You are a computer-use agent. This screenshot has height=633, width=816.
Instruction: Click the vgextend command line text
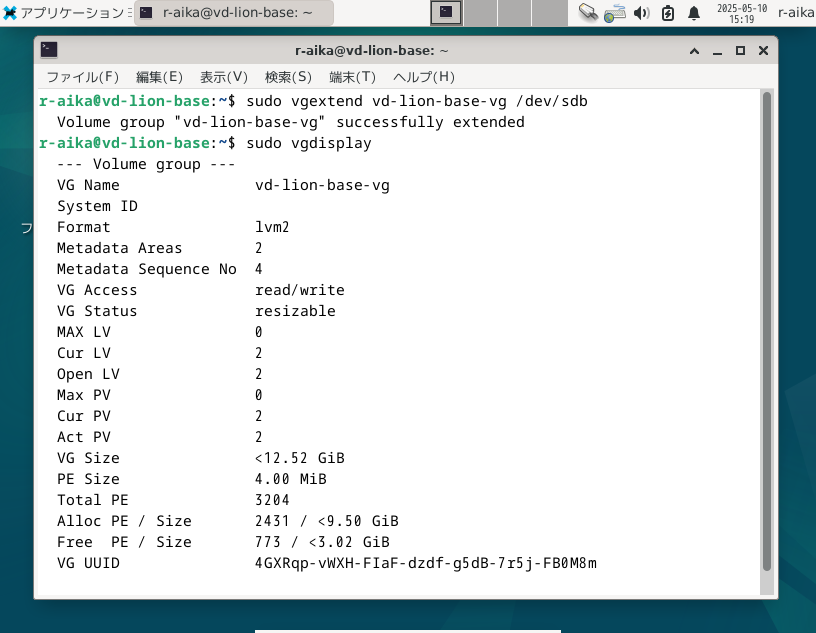[x=417, y=101]
